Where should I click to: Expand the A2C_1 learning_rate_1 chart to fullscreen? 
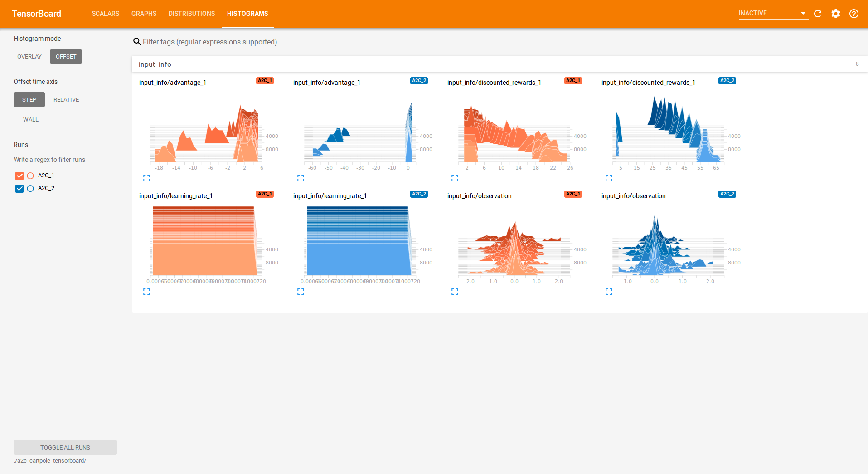pos(146,292)
